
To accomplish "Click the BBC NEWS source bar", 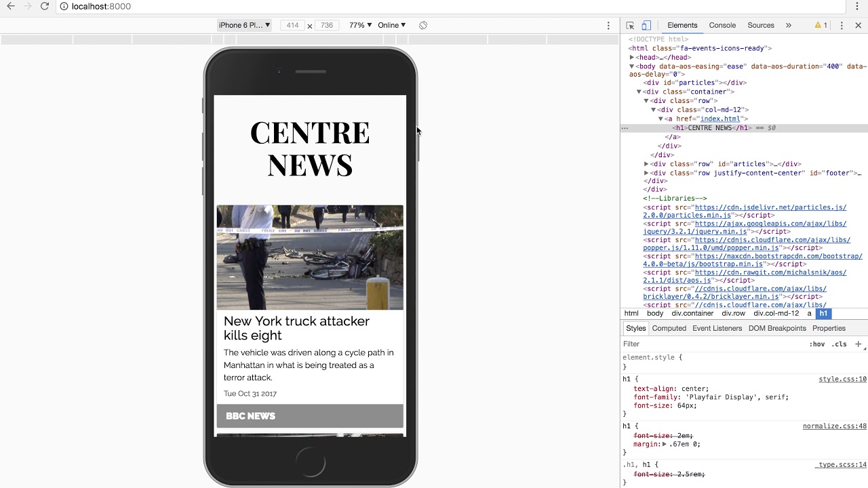I will (x=310, y=416).
